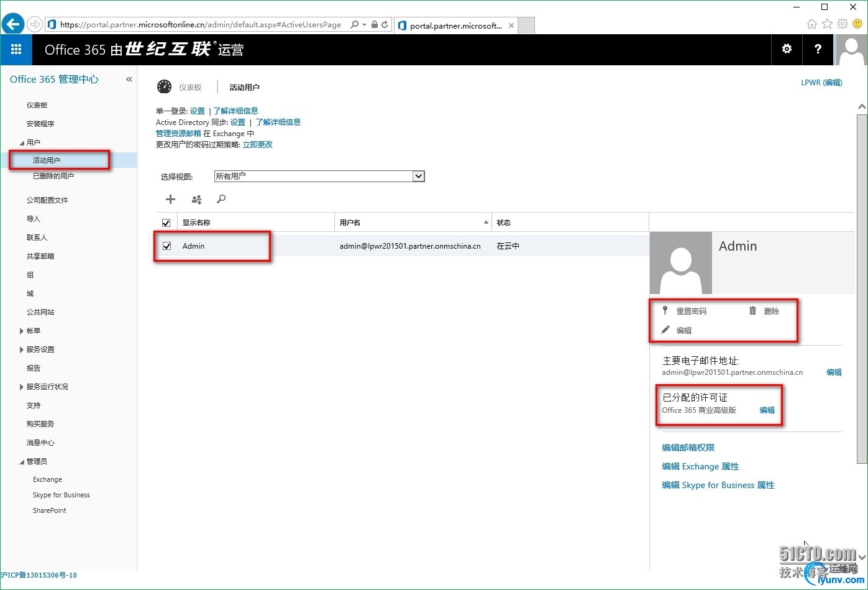Edit assigned license link
The image size is (868, 590).
pos(767,410)
